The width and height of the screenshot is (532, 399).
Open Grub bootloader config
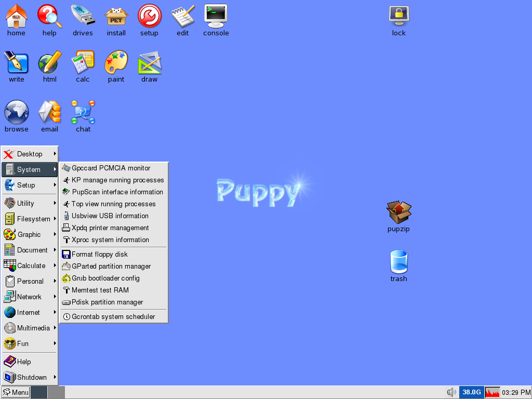114,278
